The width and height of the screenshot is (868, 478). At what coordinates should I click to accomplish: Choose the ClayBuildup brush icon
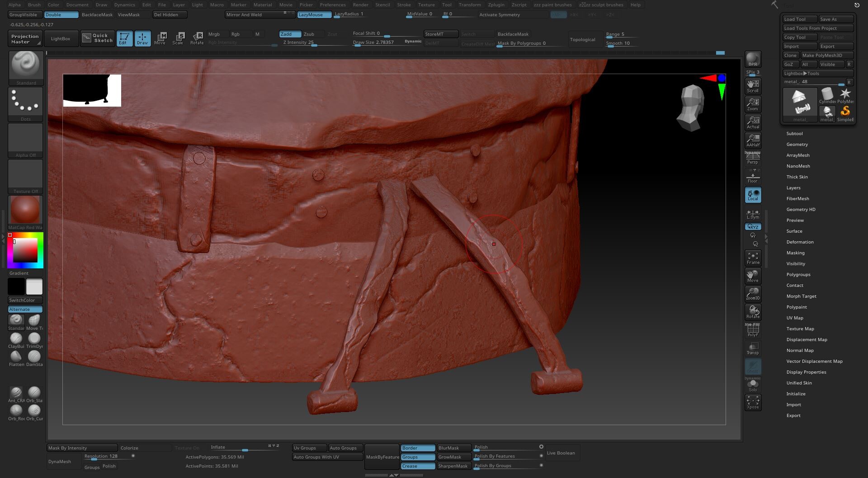16,338
